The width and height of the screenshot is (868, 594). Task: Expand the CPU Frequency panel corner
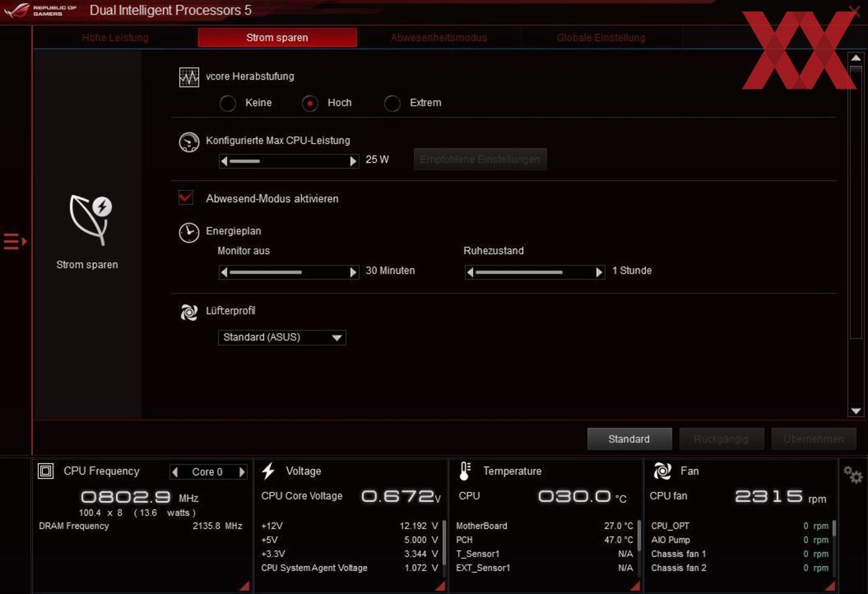(x=244, y=586)
